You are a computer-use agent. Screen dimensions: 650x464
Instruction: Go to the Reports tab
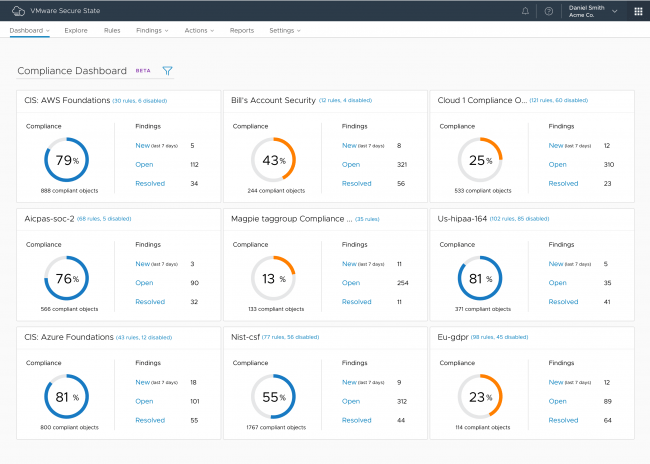coord(242,30)
